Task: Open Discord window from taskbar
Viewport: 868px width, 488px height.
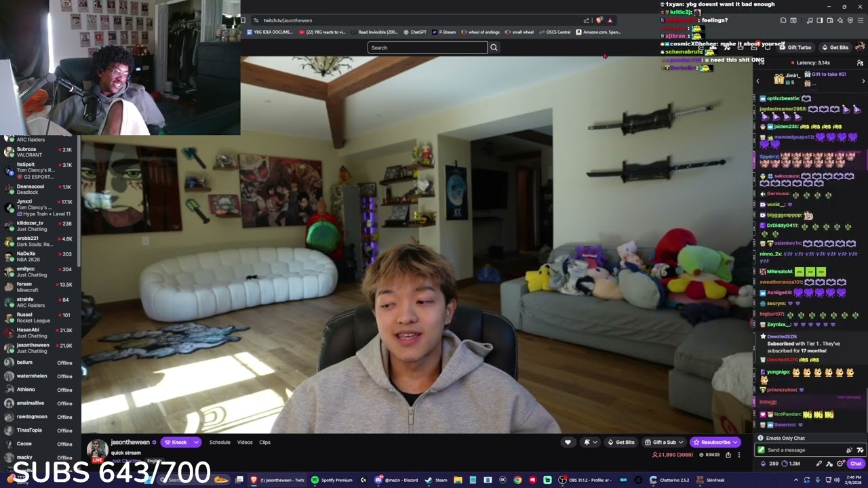Action: (397, 480)
